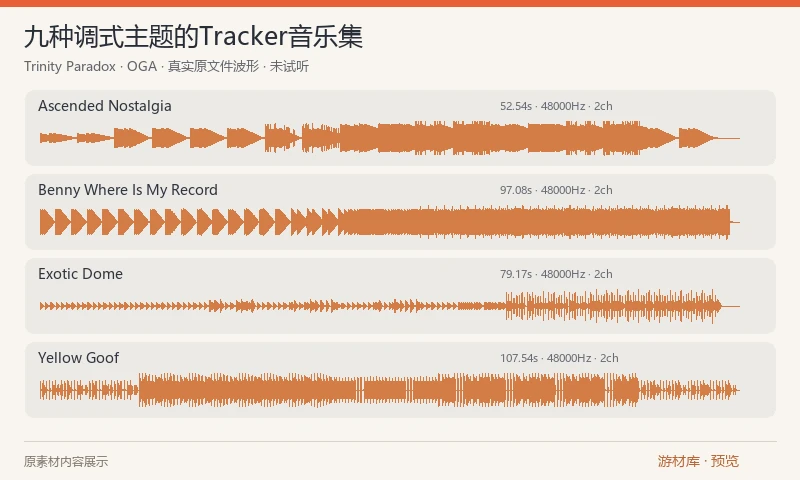The height and width of the screenshot is (480, 800).
Task: Click the Yellow Goof waveform
Action: point(390,390)
